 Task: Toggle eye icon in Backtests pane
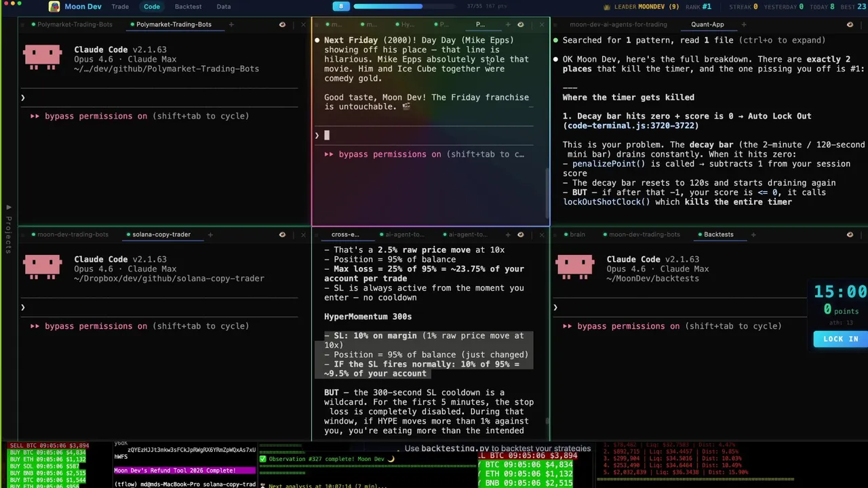click(x=850, y=235)
